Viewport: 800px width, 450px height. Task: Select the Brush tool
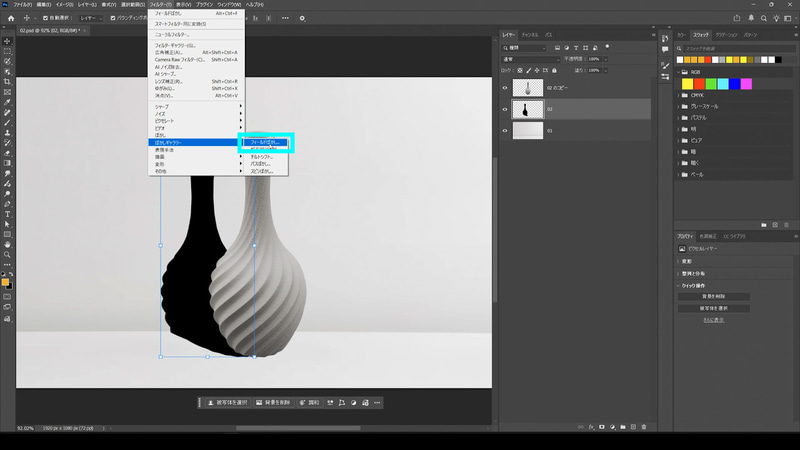7,122
